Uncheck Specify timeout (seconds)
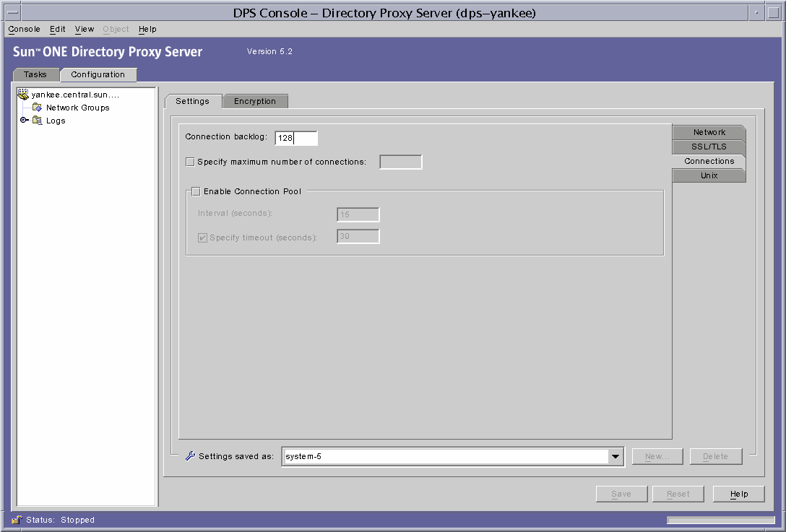The height and width of the screenshot is (532, 786). point(202,236)
